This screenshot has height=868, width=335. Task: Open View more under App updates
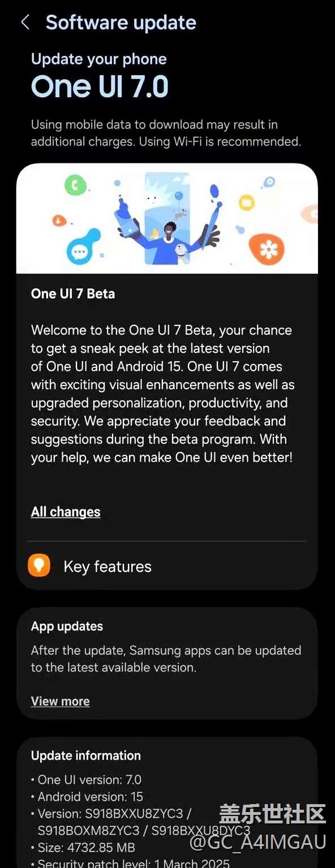tap(60, 701)
